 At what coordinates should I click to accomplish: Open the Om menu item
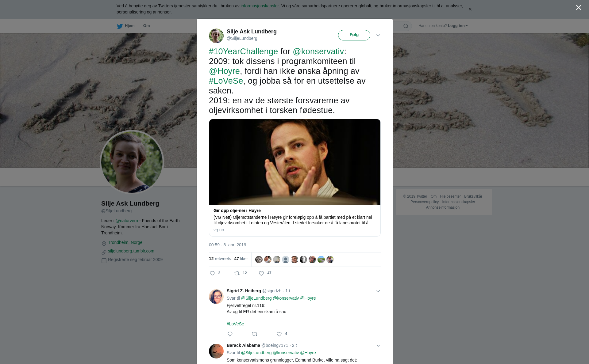click(146, 26)
